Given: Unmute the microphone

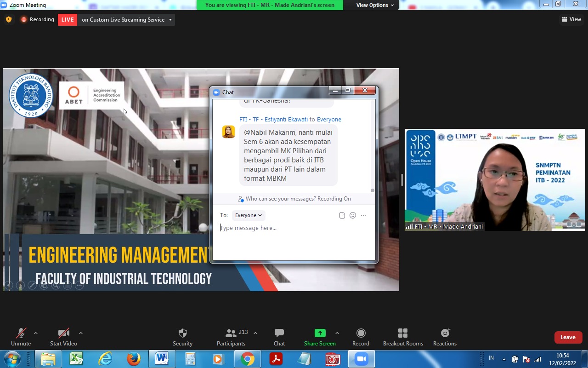Looking at the screenshot, I should pyautogui.click(x=21, y=333).
